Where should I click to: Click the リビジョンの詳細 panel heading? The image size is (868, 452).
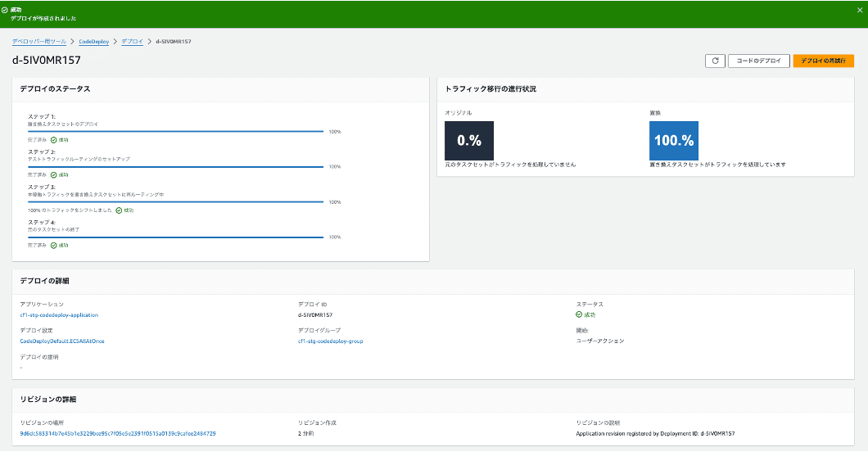[x=48, y=400]
